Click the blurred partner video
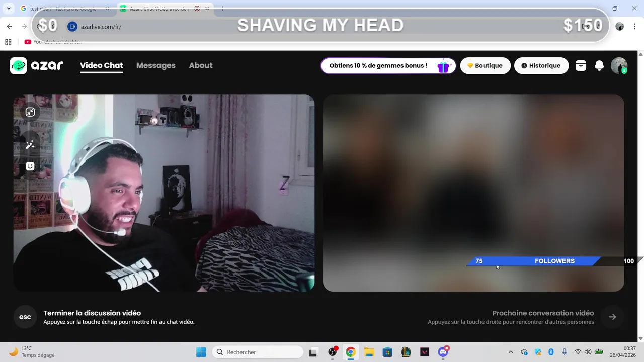 point(473,193)
